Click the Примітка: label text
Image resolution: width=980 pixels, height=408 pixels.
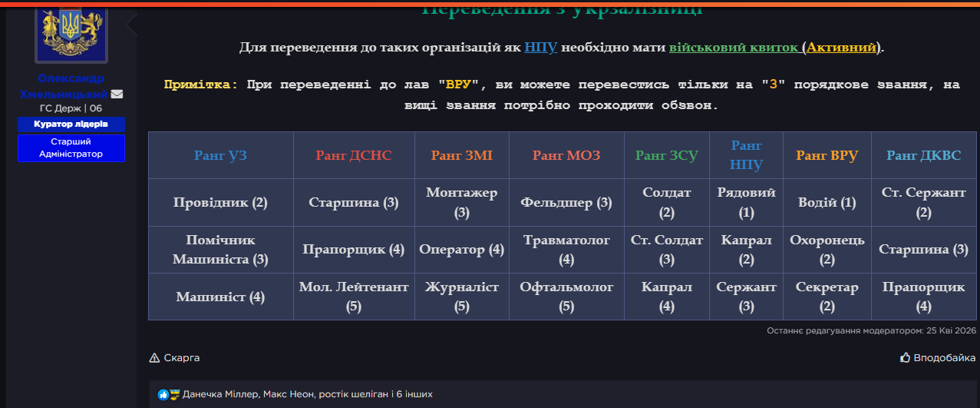[x=202, y=85]
